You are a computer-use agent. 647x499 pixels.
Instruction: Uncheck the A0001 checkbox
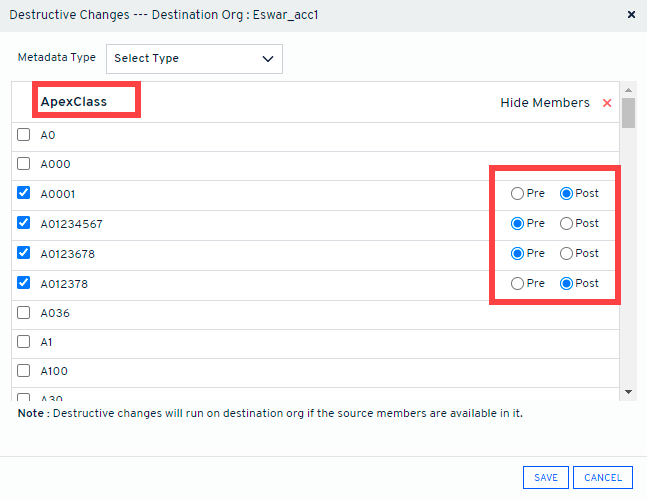click(x=24, y=194)
